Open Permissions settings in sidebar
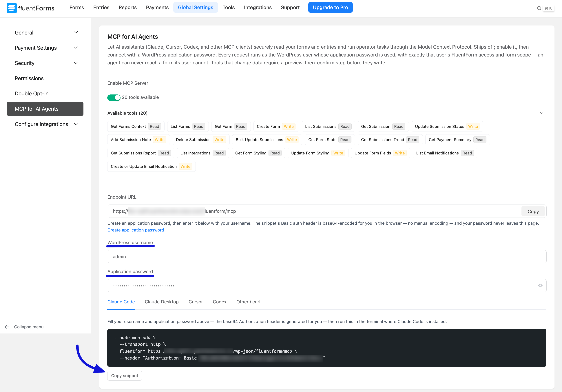The width and height of the screenshot is (562, 392). [45, 78]
